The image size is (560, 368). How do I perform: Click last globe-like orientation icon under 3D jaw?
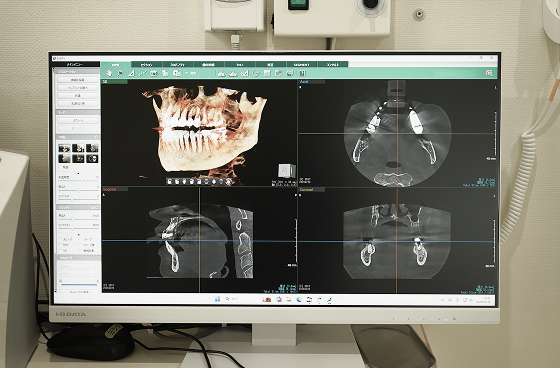tap(229, 181)
